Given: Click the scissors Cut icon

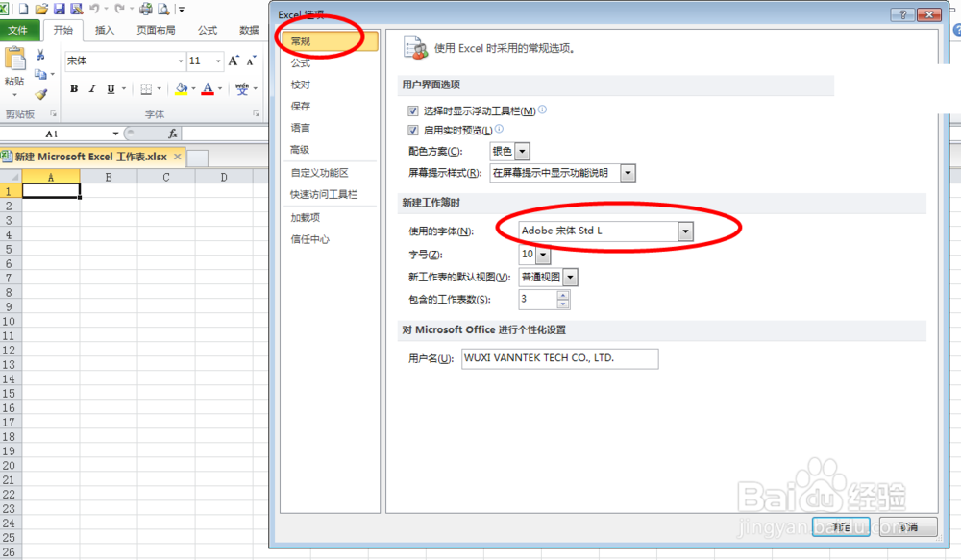Looking at the screenshot, I should pyautogui.click(x=40, y=55).
